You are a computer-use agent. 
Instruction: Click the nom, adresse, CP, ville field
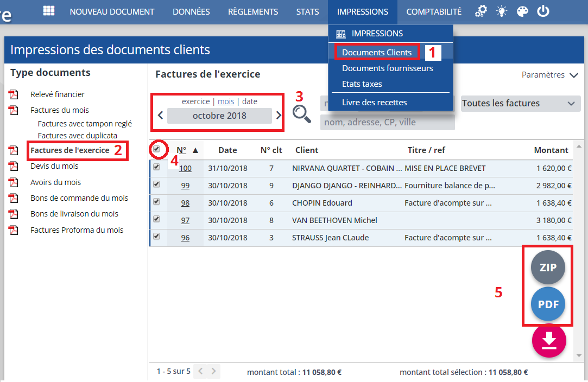(x=387, y=123)
